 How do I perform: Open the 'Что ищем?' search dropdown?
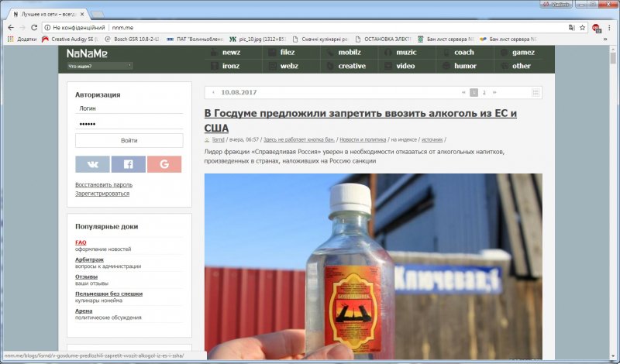tap(100, 66)
